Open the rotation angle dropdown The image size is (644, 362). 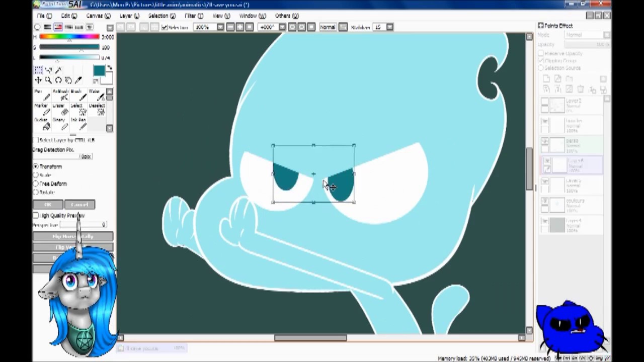[282, 27]
